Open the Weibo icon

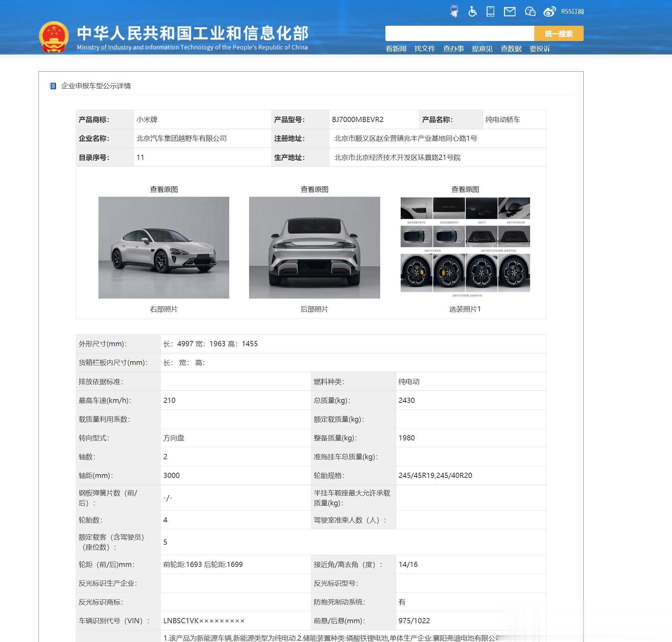[550, 12]
